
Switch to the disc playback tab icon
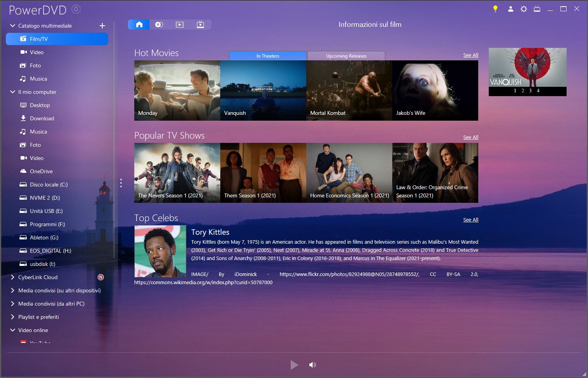pyautogui.click(x=159, y=25)
